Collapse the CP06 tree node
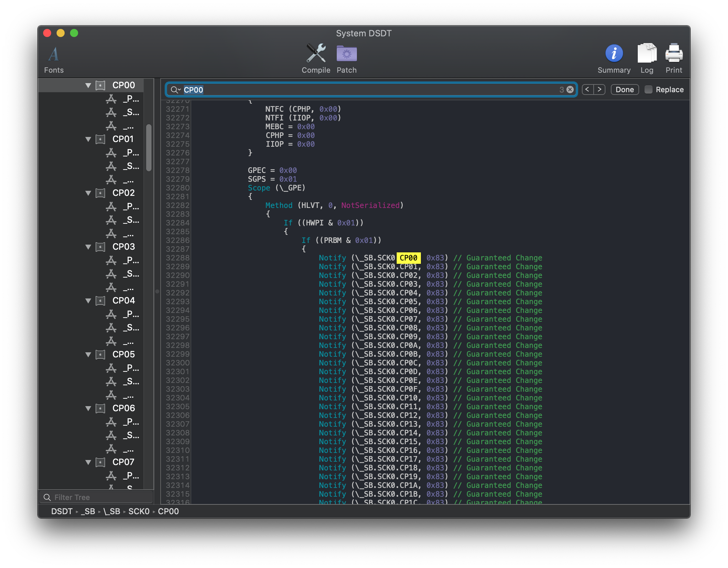728x568 pixels. (88, 409)
